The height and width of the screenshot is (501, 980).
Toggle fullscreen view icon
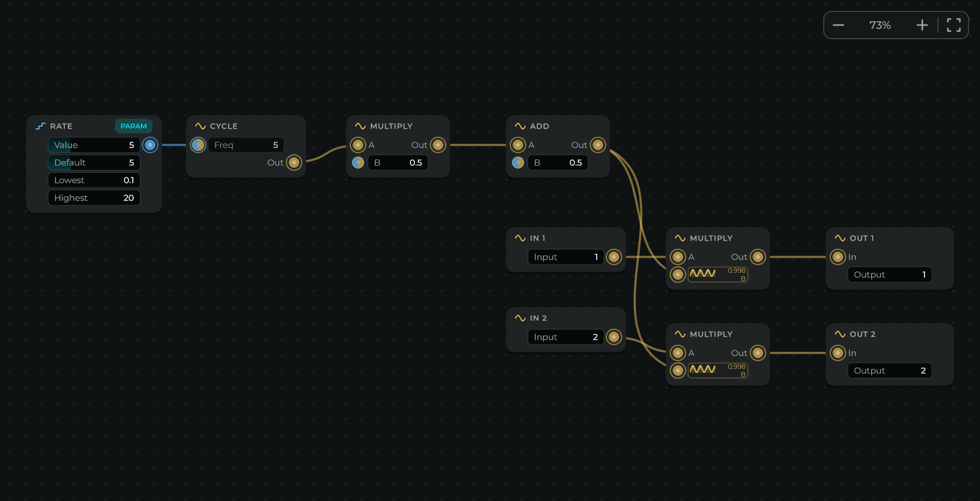(x=953, y=25)
